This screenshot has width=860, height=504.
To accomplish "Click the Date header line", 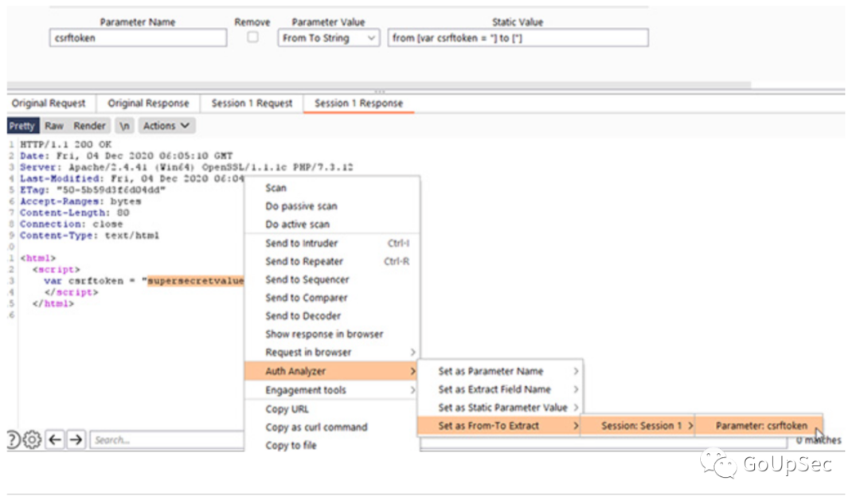I will tap(126, 156).
